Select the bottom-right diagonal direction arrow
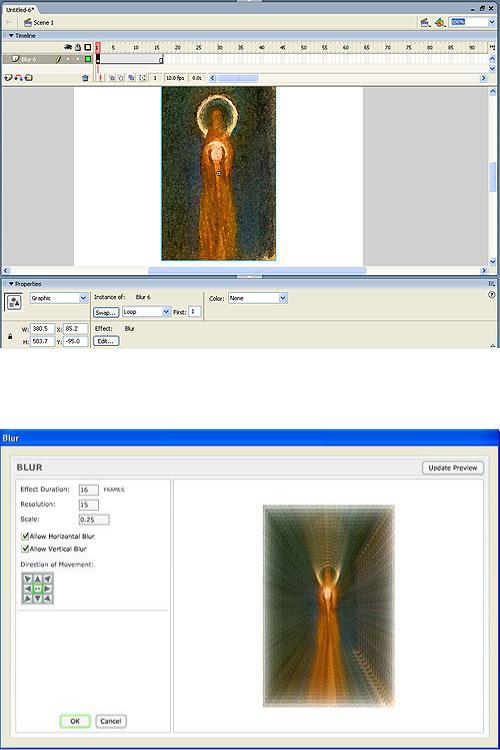 click(x=47, y=598)
